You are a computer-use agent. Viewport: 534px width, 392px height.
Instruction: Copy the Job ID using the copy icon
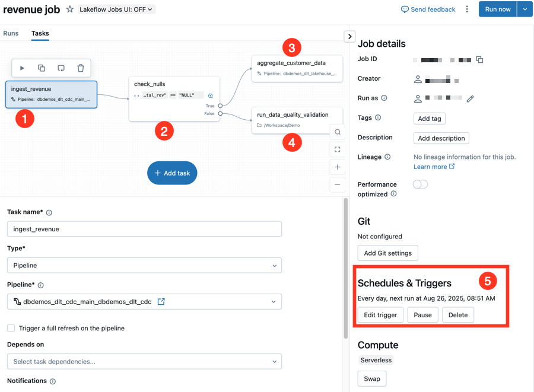click(479, 59)
